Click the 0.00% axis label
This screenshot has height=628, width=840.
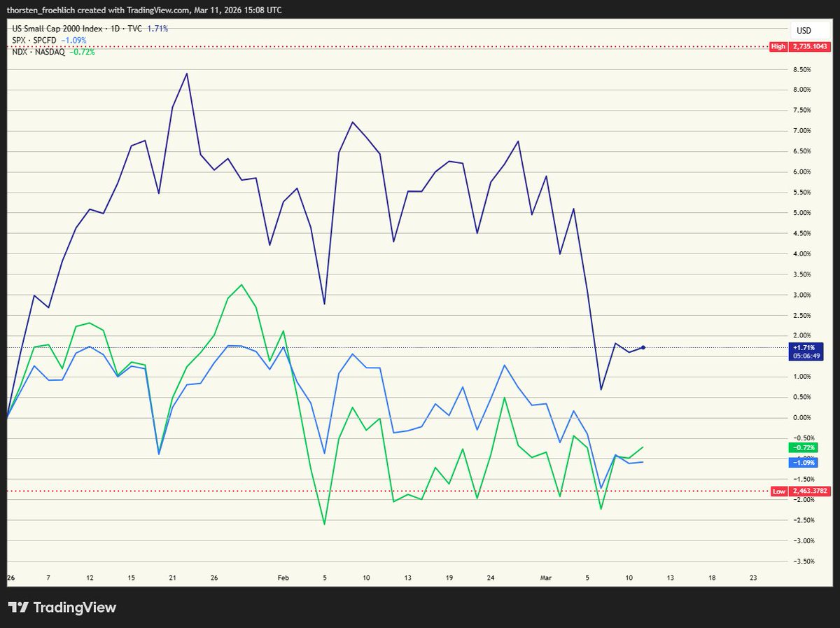pos(801,417)
